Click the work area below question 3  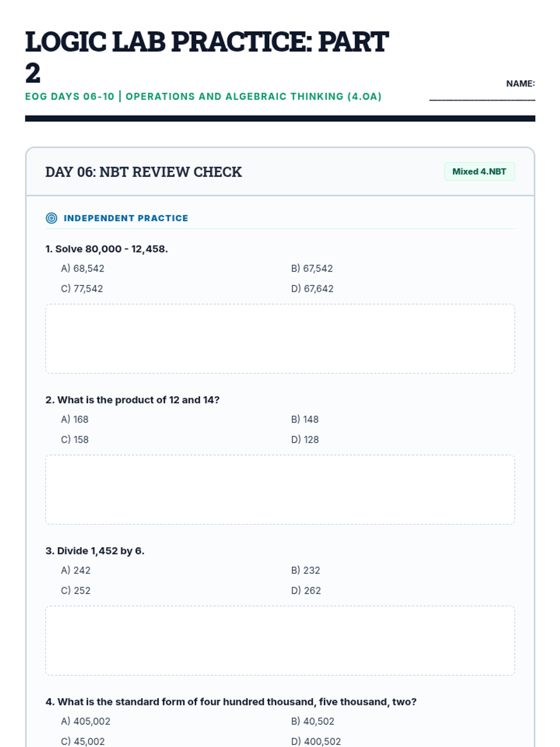click(x=280, y=640)
